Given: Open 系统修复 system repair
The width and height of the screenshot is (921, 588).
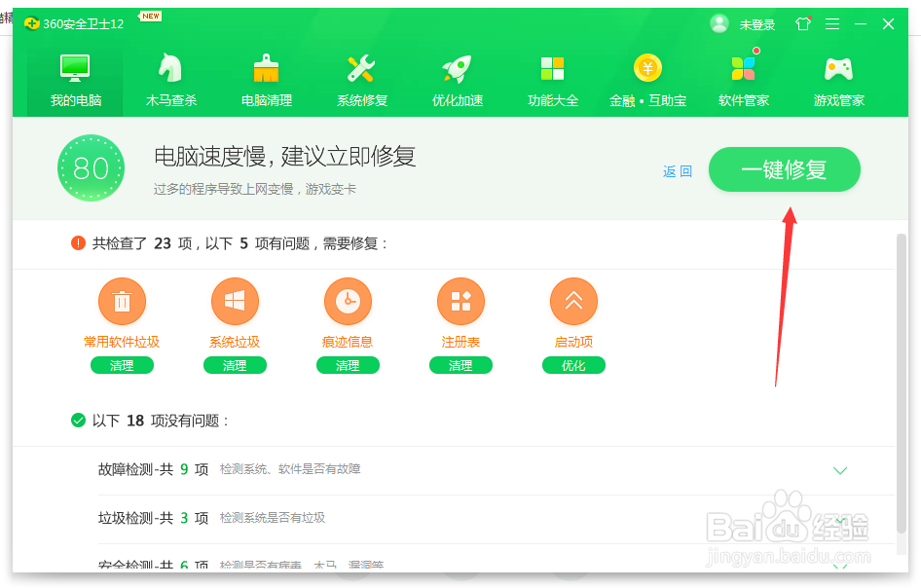Looking at the screenshot, I should click(x=362, y=78).
